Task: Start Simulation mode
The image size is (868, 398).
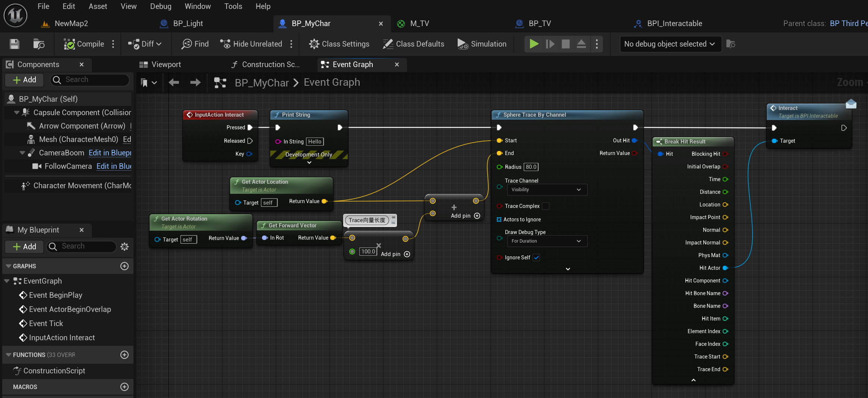Action: (482, 44)
